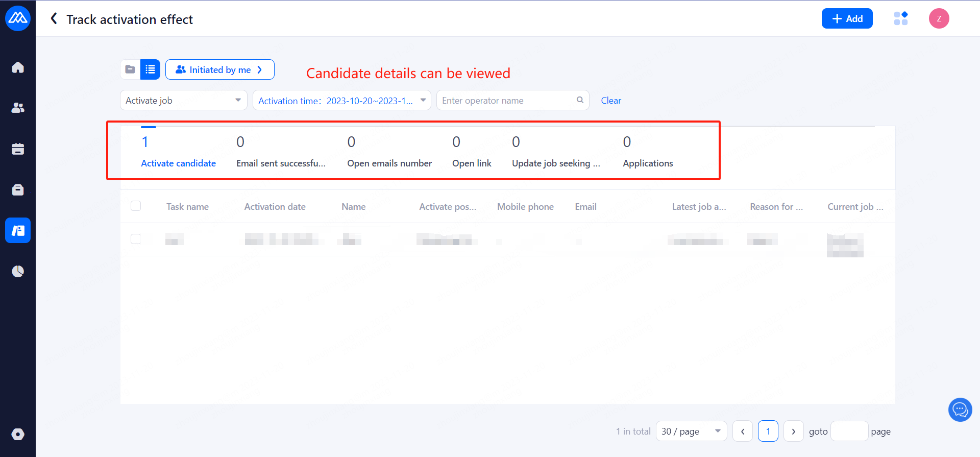Click the Clear filters link
Viewport: 980px width, 457px height.
coord(610,101)
